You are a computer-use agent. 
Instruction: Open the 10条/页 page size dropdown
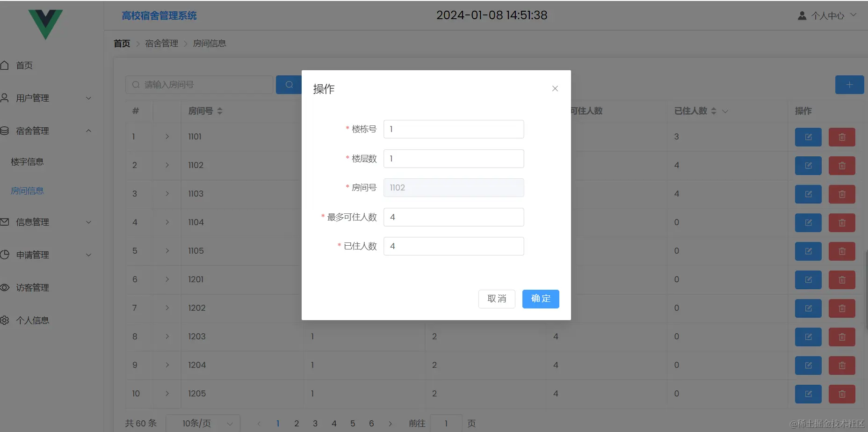[x=203, y=423]
